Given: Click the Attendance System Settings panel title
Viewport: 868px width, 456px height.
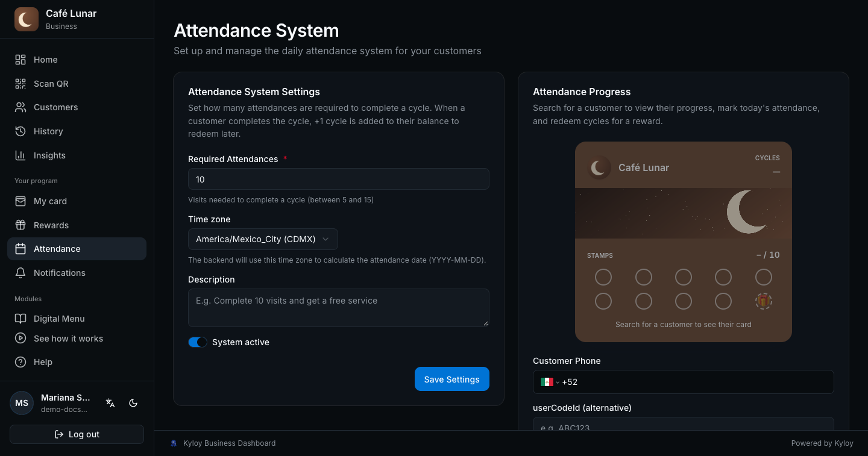Looking at the screenshot, I should [254, 92].
